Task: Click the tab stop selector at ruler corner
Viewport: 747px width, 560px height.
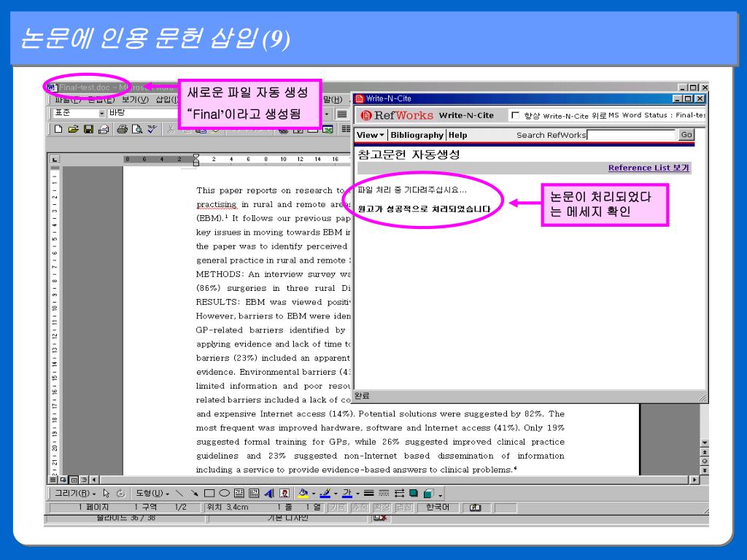Action: [55, 159]
